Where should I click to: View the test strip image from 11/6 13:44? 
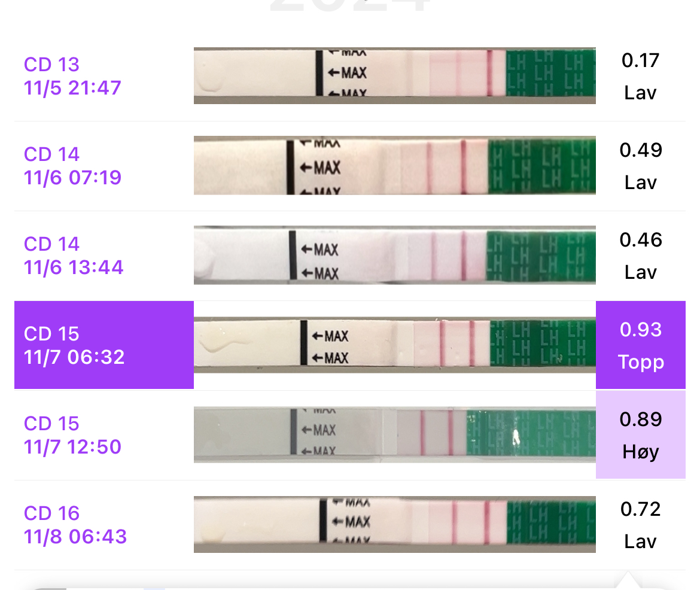[x=394, y=256]
